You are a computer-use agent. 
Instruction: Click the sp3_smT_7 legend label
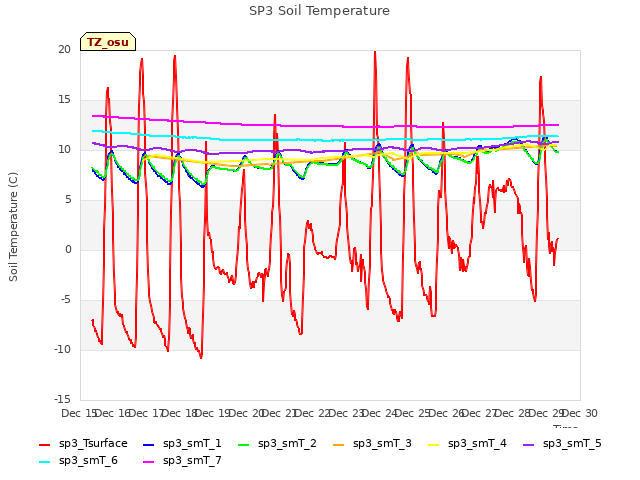[192, 460]
